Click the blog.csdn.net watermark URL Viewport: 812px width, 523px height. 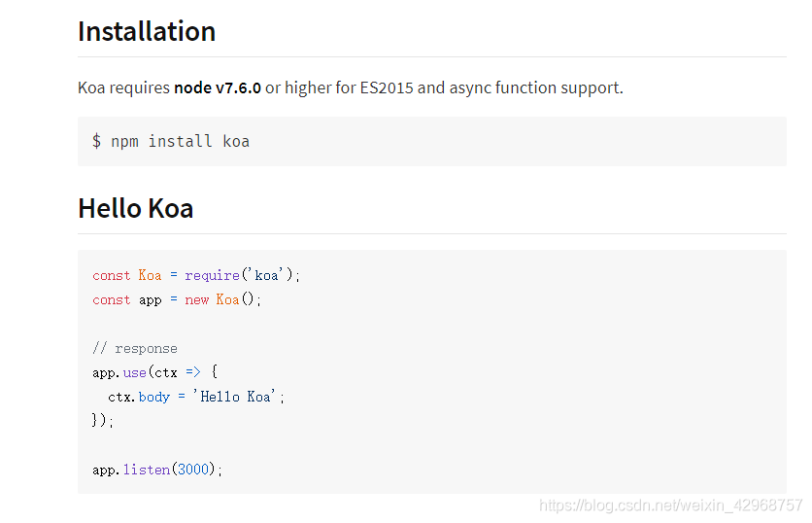670,505
